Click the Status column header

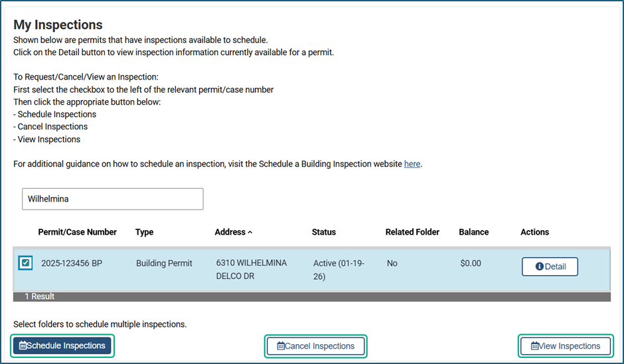(323, 232)
